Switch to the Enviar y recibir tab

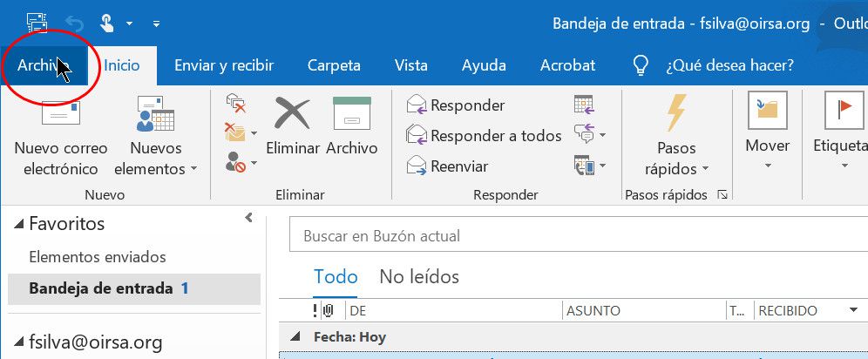(x=224, y=65)
